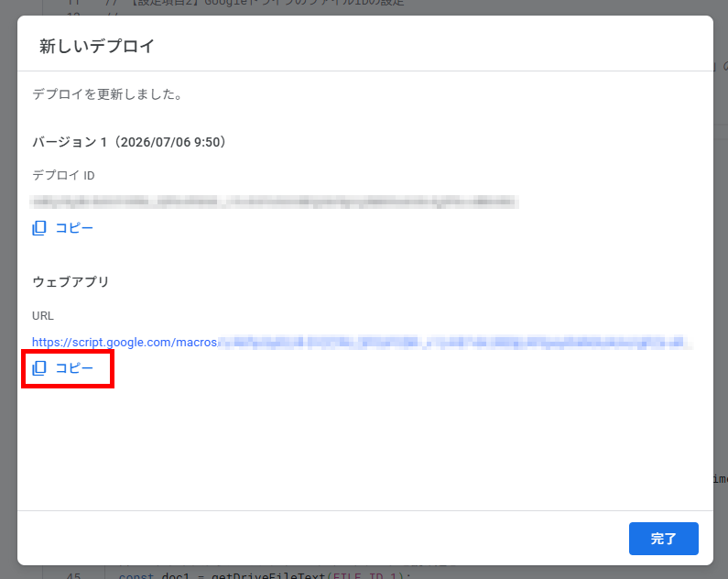This screenshot has width=728, height=579.
Task: Select the blurred deployment ID string
Action: (x=274, y=202)
